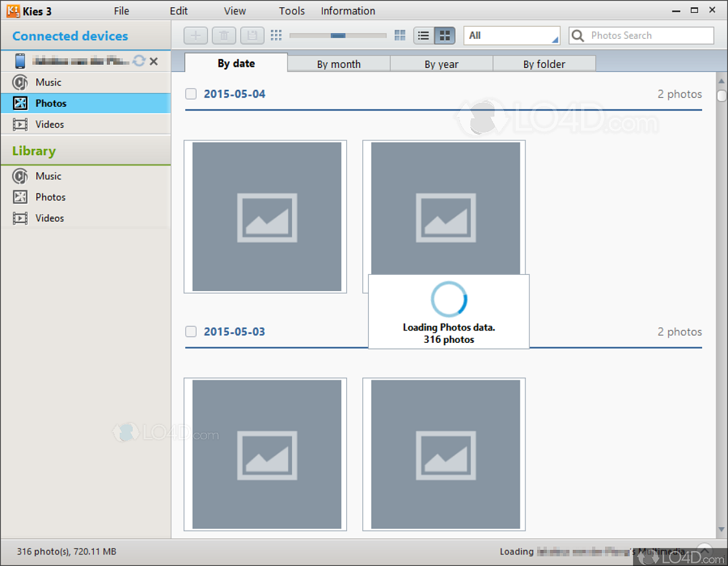Select the By date tab
This screenshot has width=728, height=566.
pos(236,63)
